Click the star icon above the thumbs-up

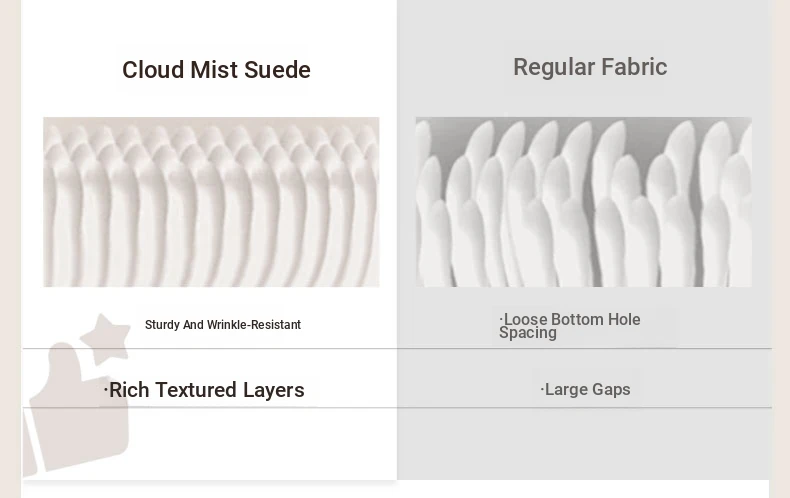coord(106,339)
